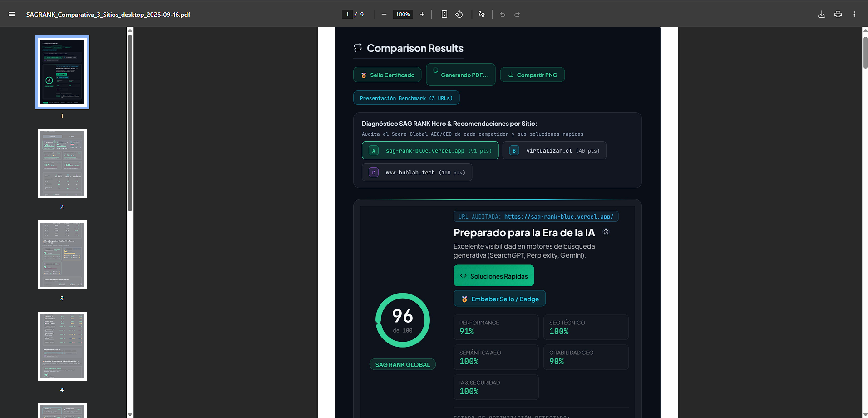
Task: Click the page number input field
Action: 347,15
